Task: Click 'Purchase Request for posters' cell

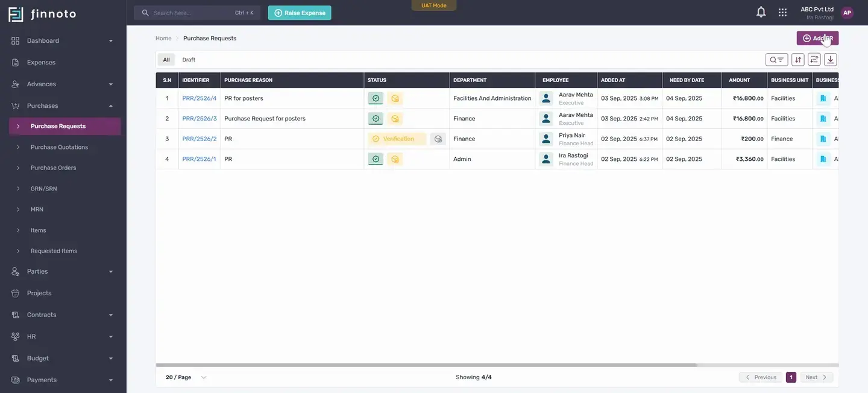Action: (292, 119)
